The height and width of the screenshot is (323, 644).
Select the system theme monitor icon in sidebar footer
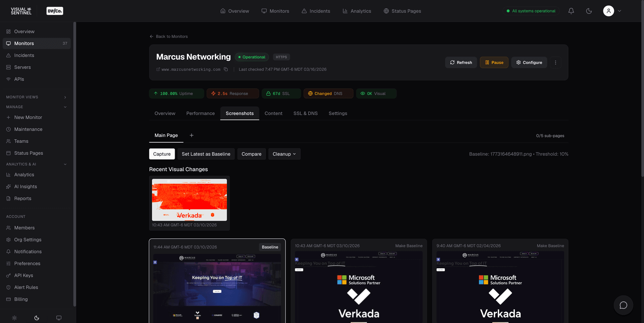[x=59, y=318]
